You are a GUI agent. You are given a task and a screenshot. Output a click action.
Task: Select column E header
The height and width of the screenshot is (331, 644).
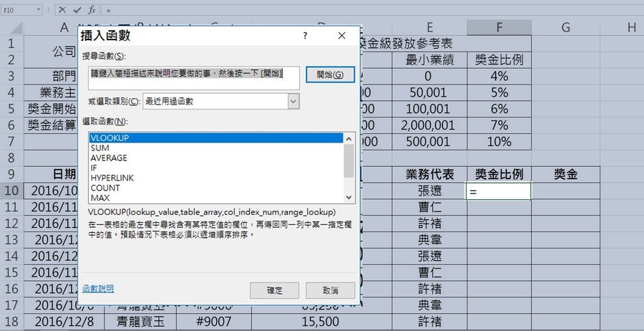tap(429, 27)
